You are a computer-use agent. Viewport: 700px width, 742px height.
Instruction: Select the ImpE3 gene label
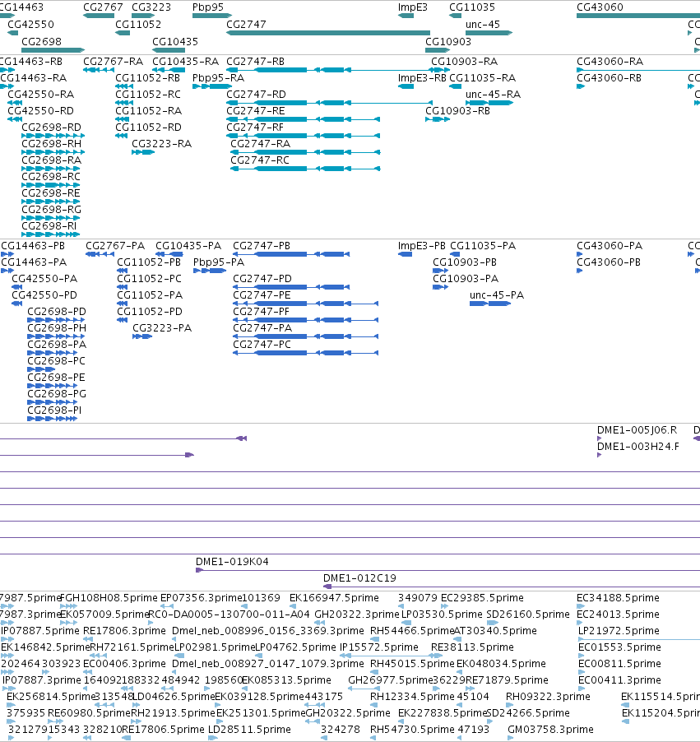(x=413, y=7)
